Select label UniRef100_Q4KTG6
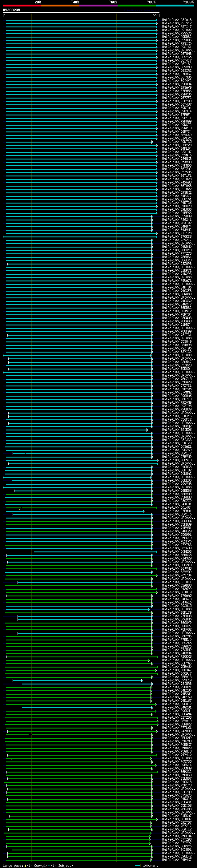 tap(177, 287)
